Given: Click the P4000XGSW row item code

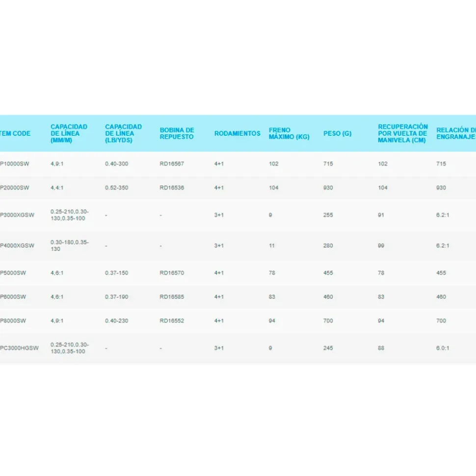Looking at the screenshot, I should pos(17,246).
